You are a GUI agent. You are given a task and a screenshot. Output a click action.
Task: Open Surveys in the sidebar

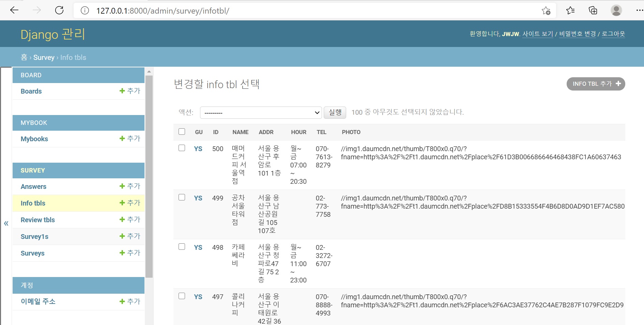[x=32, y=253]
